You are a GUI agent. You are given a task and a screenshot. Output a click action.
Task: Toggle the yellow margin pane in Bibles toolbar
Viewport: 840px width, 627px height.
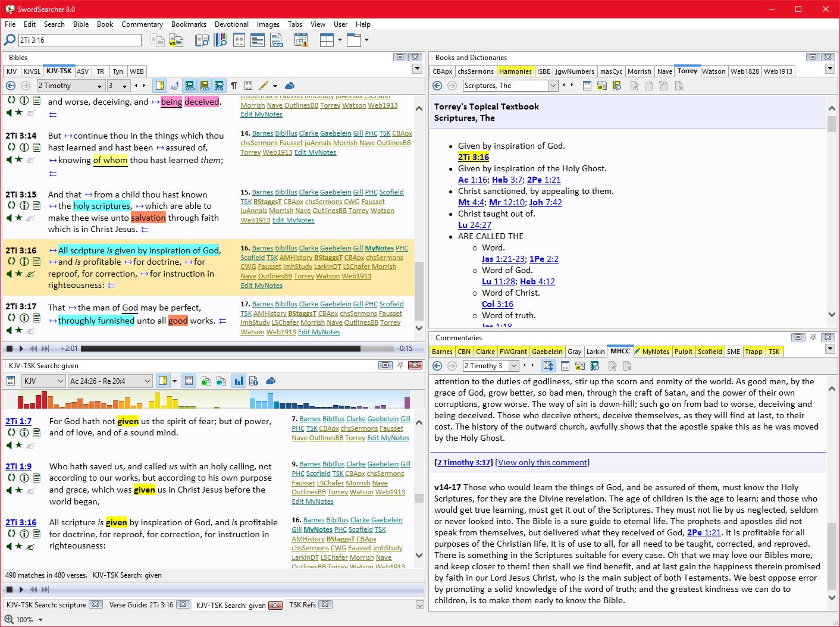(159, 86)
